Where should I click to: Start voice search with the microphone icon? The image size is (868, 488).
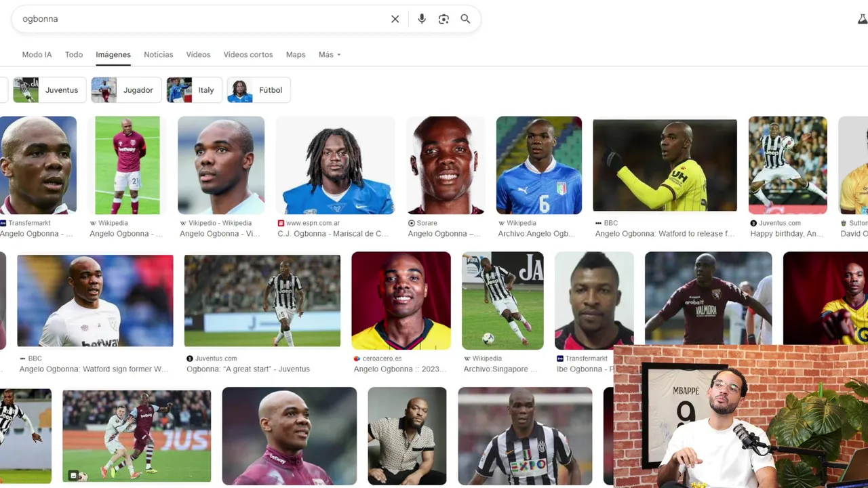pyautogui.click(x=422, y=19)
